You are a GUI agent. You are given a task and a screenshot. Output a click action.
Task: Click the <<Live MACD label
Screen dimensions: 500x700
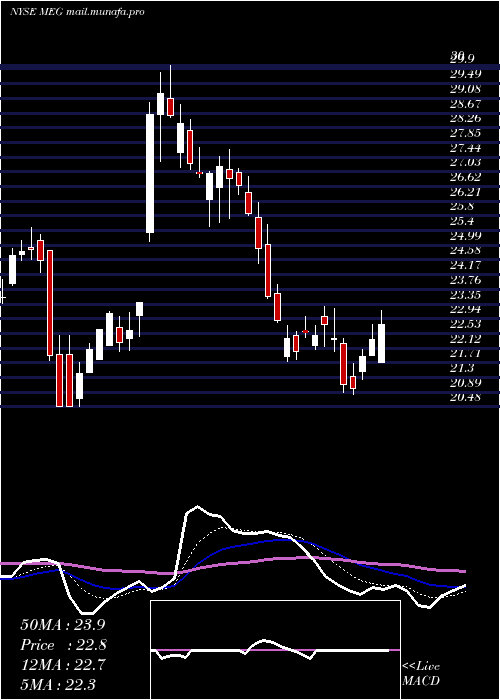tap(421, 673)
